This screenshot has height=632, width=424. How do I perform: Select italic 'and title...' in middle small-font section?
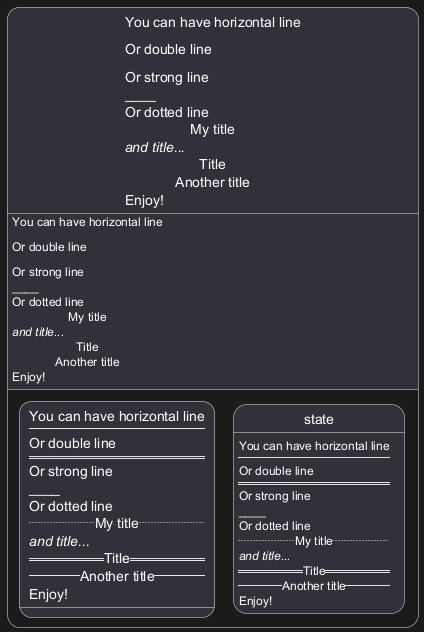[38, 332]
